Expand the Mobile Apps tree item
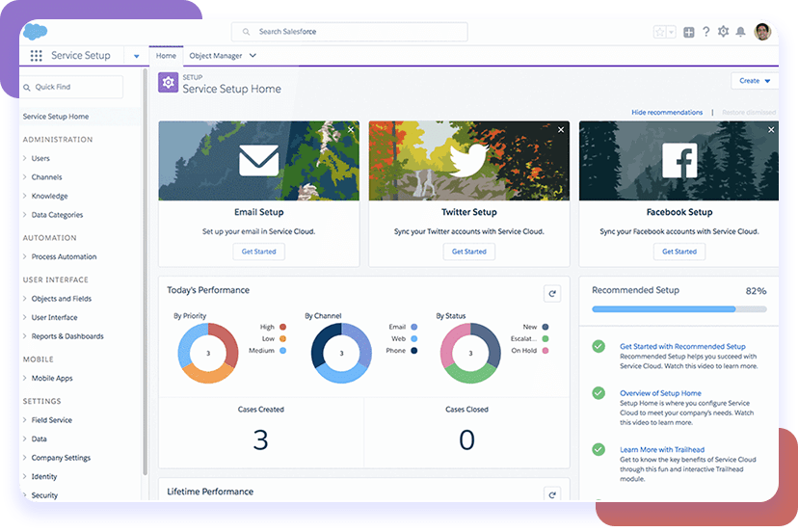The width and height of the screenshot is (798, 532). pyautogui.click(x=24, y=378)
